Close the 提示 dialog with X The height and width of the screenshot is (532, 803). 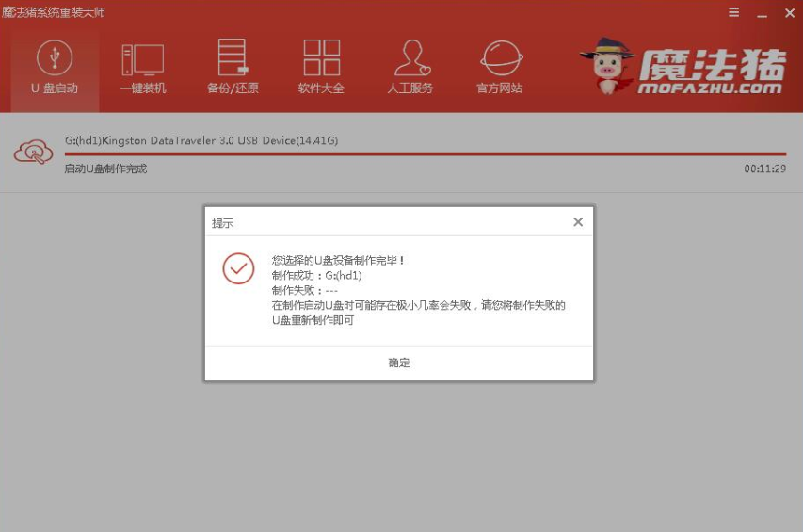(578, 222)
